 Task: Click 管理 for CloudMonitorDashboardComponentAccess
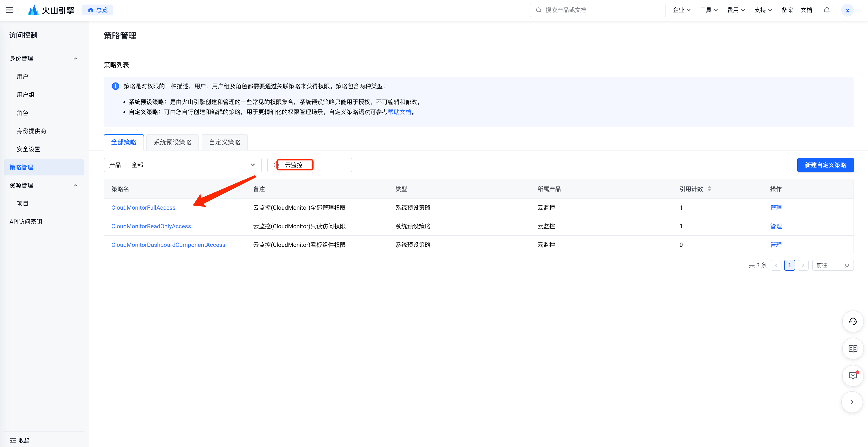point(776,245)
